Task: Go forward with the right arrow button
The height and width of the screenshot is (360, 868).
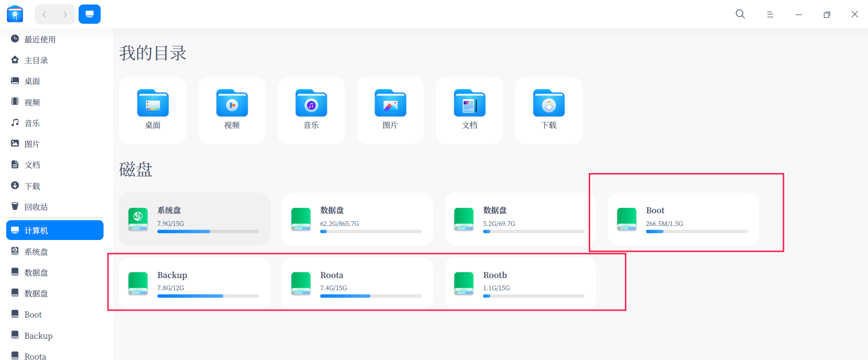Action: pyautogui.click(x=65, y=14)
